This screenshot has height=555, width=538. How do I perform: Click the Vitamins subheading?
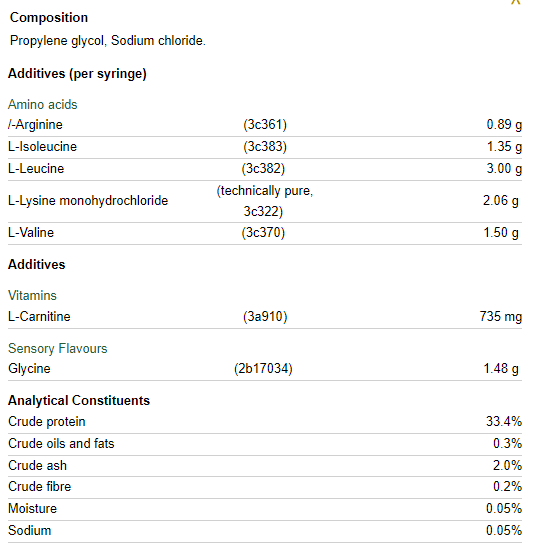pos(32,296)
